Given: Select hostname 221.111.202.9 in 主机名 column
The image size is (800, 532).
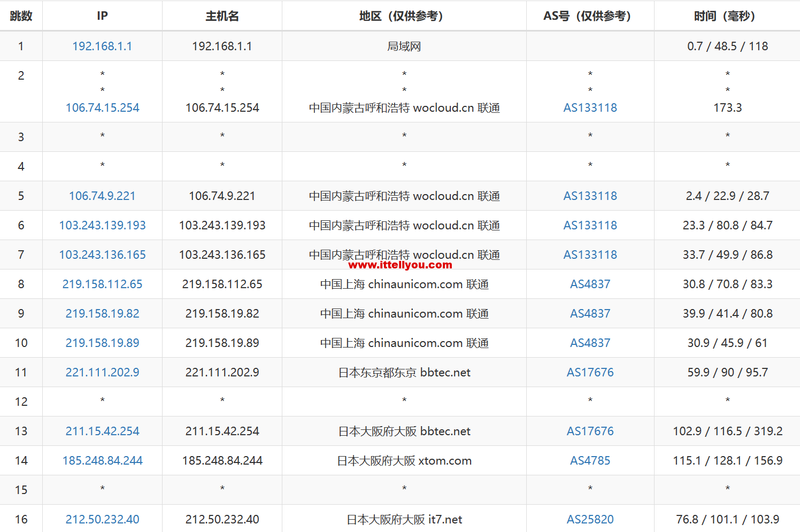Looking at the screenshot, I should click(222, 373).
